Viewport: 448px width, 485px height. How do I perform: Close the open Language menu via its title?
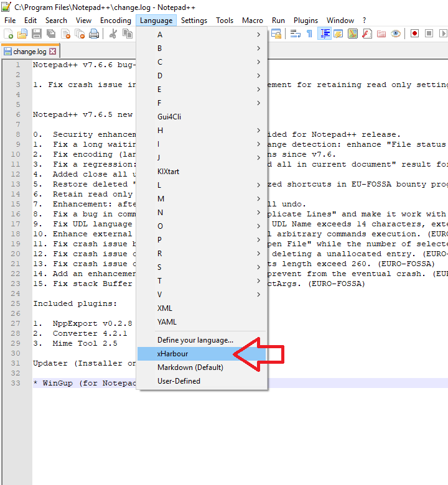pyautogui.click(x=156, y=21)
